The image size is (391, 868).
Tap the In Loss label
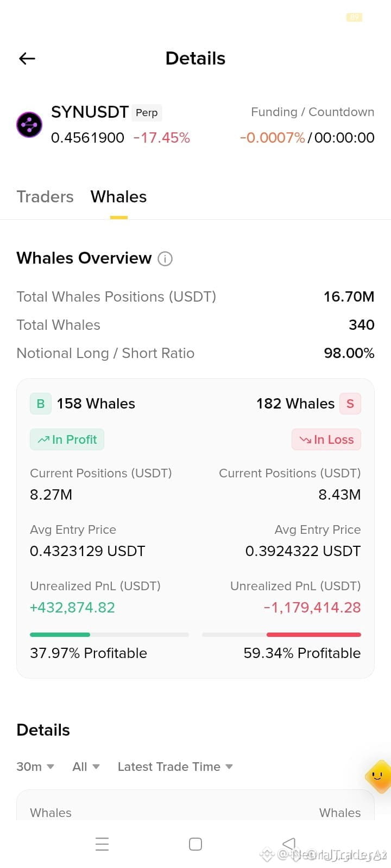(326, 439)
